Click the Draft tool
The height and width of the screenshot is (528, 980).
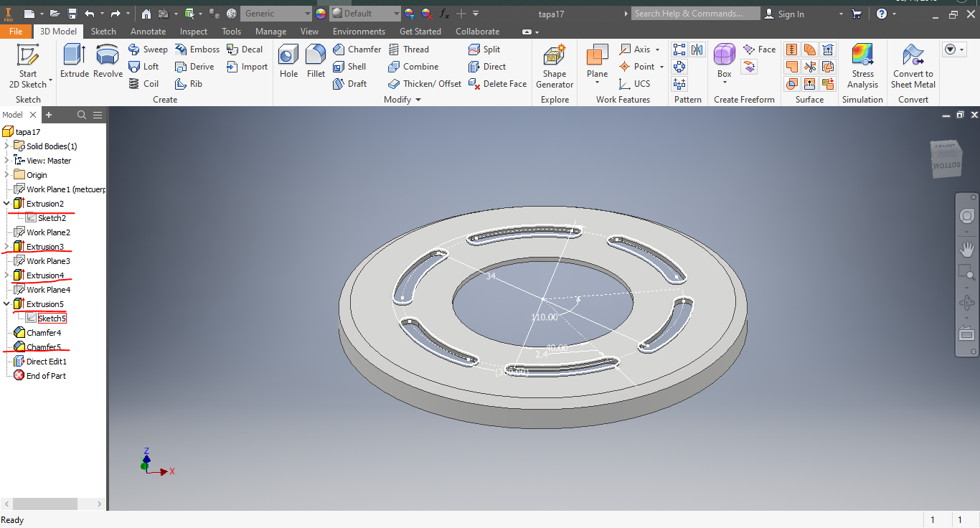349,84
